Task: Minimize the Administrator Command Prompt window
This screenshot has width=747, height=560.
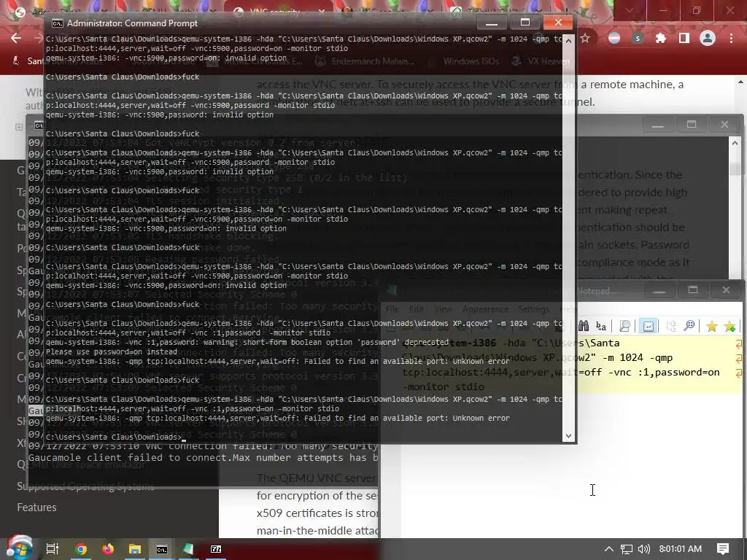Action: coord(492,22)
